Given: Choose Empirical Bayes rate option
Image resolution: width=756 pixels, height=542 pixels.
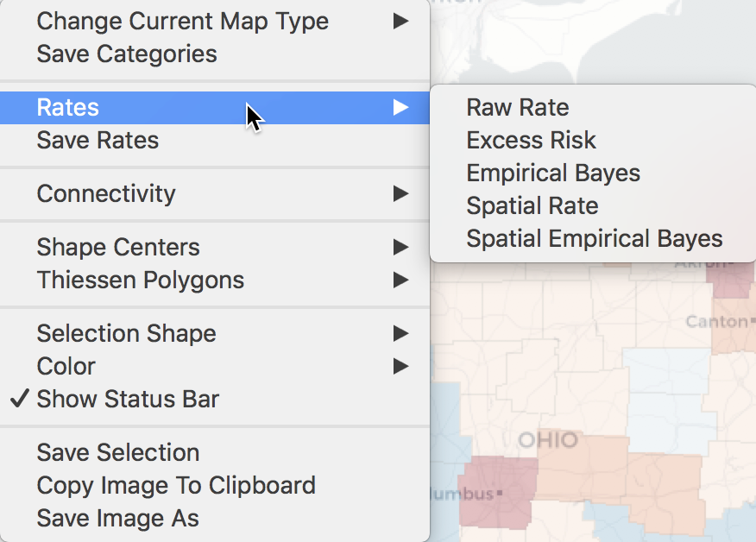Looking at the screenshot, I should [593, 173].
